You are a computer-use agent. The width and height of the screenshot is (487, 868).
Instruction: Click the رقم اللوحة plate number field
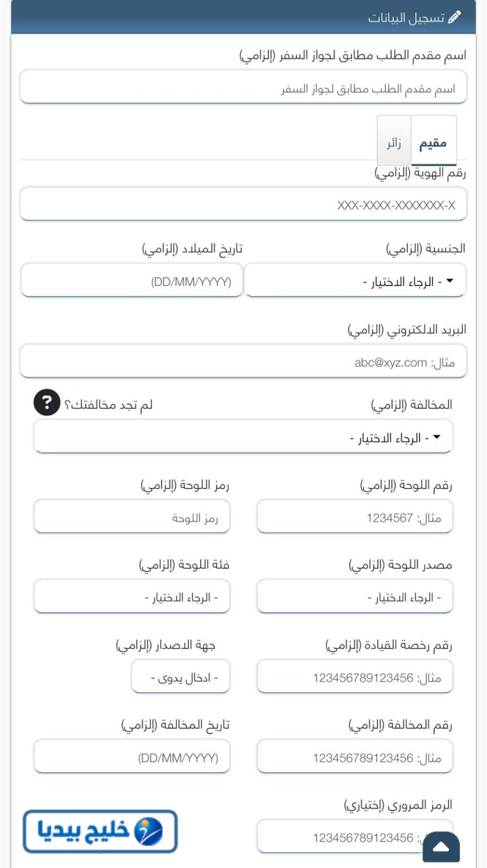[355, 517]
